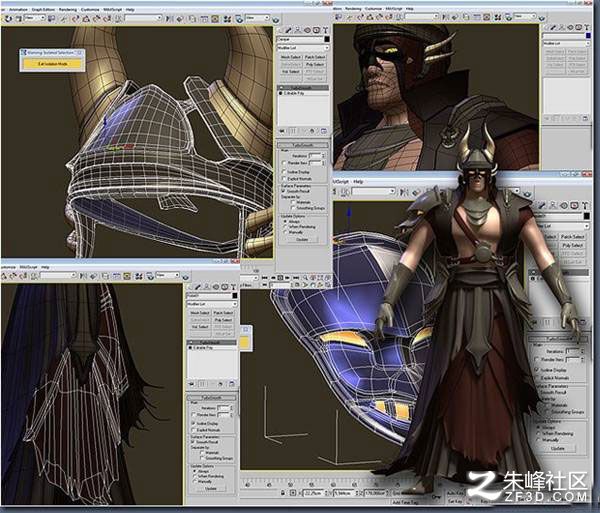Open Customize menu in top-left window

pyautogui.click(x=91, y=9)
